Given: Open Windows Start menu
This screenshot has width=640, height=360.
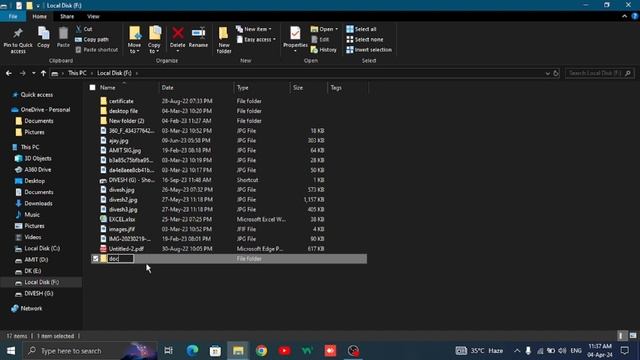Looking at the screenshot, I should (x=11, y=351).
